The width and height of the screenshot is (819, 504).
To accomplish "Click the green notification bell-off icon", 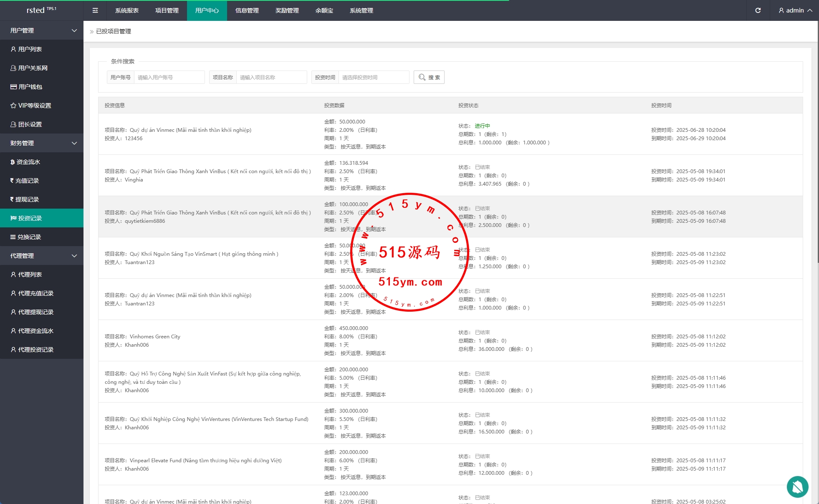I will (797, 486).
